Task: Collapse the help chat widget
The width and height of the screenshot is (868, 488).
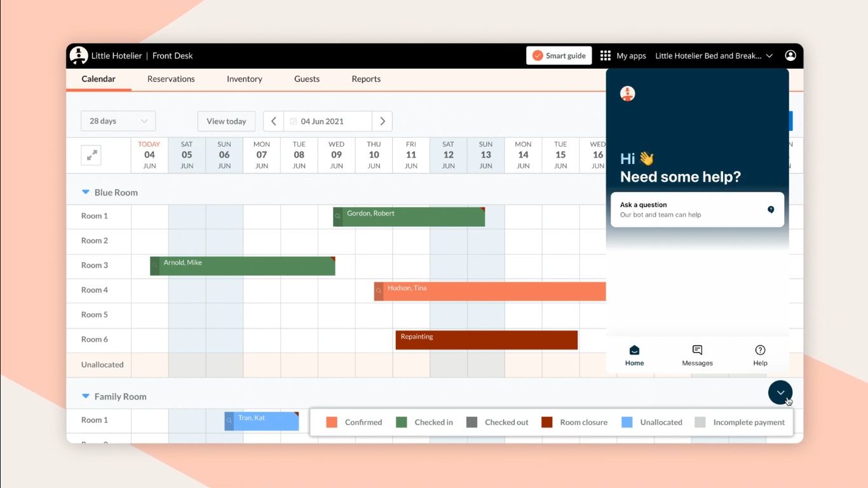Action: pos(780,393)
